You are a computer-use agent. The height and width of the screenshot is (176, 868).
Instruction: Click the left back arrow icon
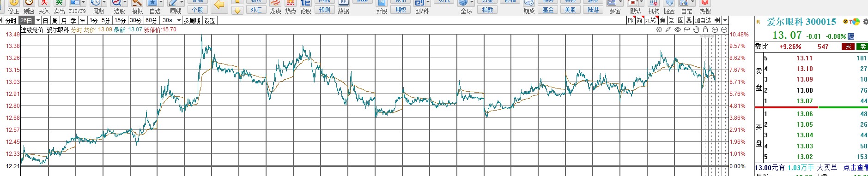[219, 5]
